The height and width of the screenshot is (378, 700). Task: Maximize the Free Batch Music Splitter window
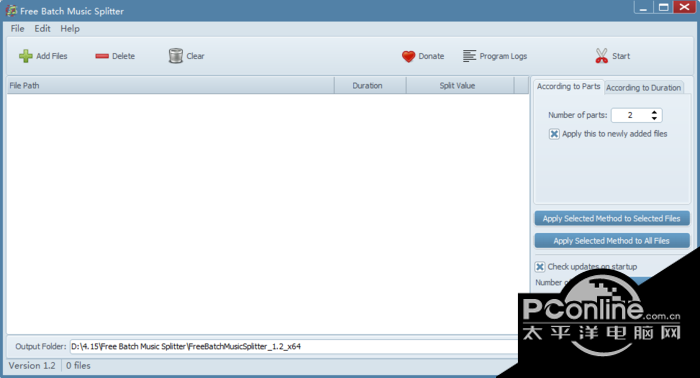click(x=663, y=7)
